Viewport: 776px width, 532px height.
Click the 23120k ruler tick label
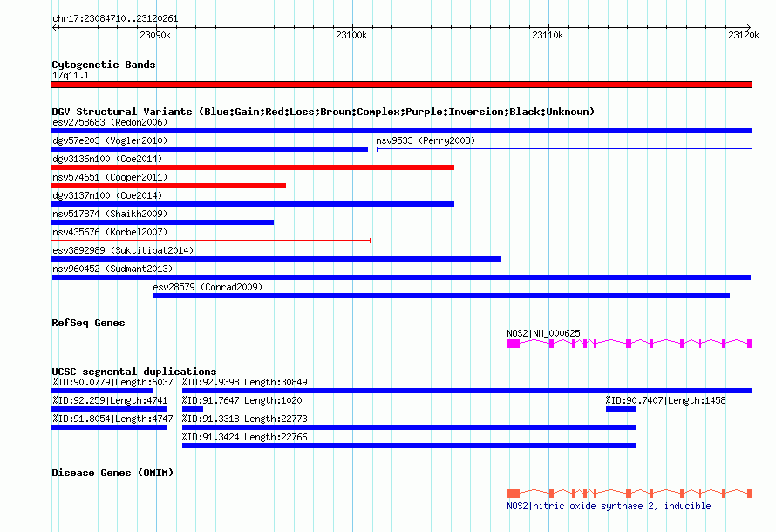(744, 35)
